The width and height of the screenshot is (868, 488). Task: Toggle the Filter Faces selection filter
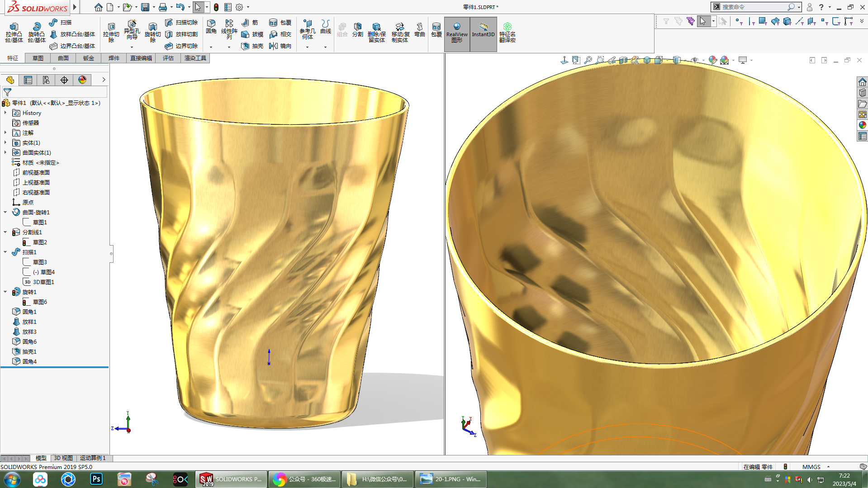pyautogui.click(x=763, y=21)
